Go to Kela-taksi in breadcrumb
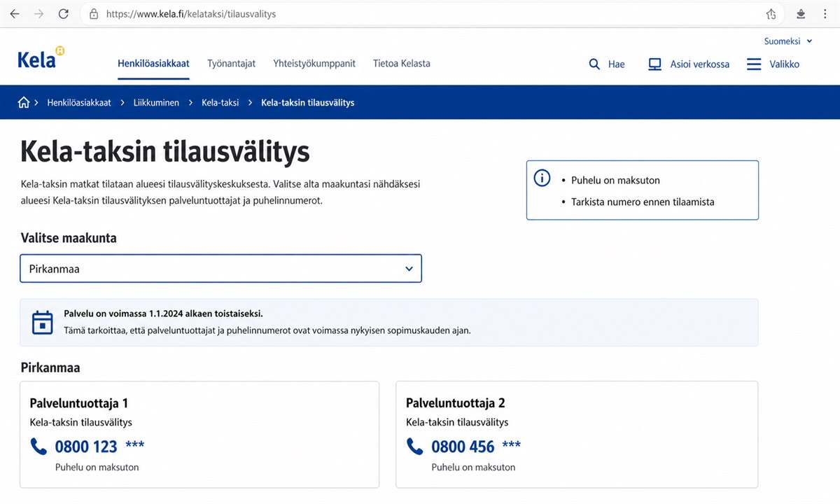The width and height of the screenshot is (840, 504). coord(220,103)
